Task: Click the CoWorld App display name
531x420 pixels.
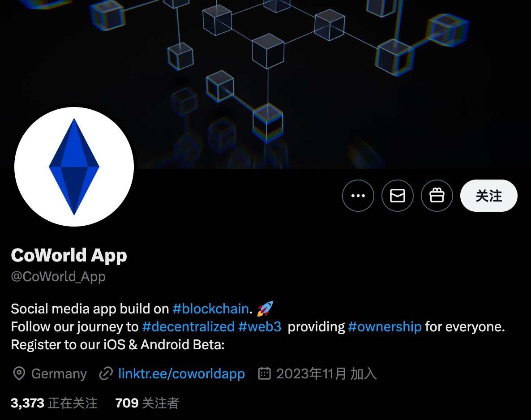Action: (x=69, y=255)
